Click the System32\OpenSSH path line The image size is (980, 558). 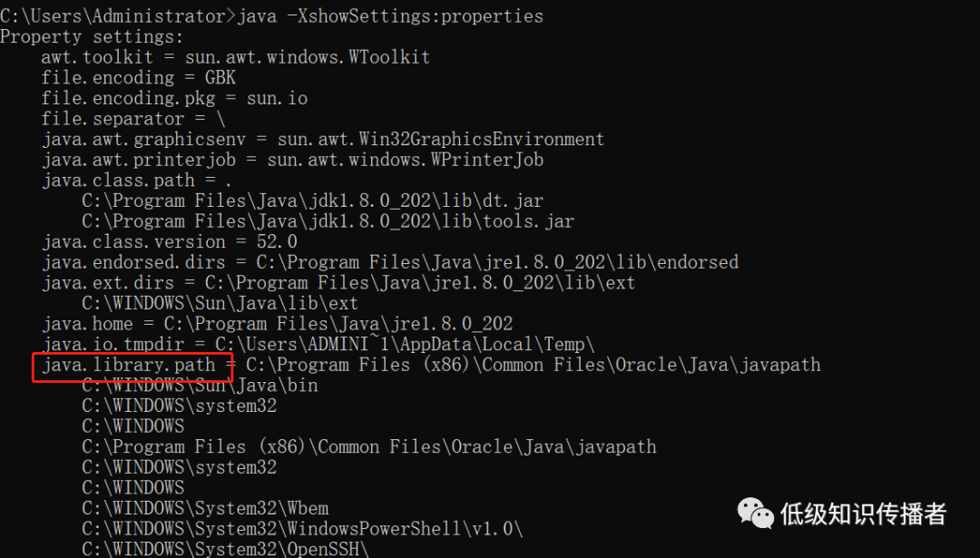click(226, 549)
